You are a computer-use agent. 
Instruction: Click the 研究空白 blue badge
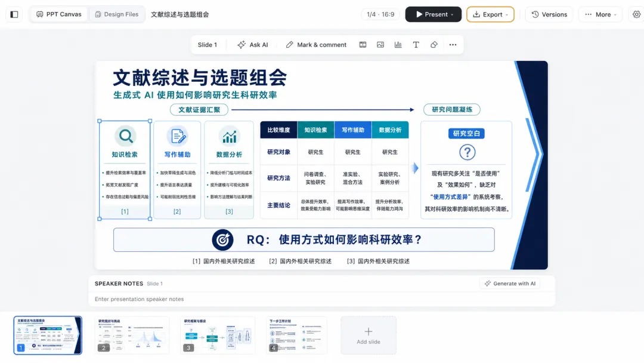tap(466, 133)
